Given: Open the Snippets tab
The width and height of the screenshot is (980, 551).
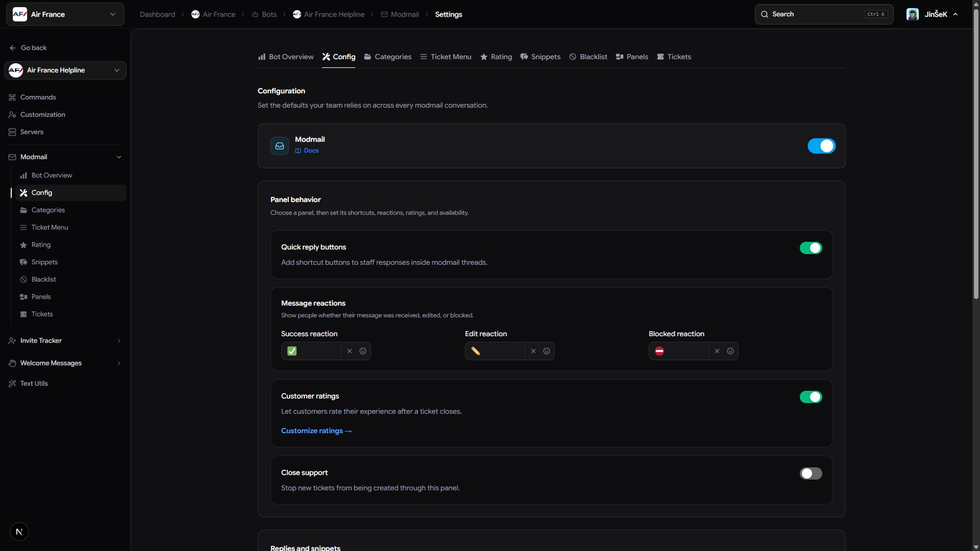Looking at the screenshot, I should pyautogui.click(x=541, y=57).
